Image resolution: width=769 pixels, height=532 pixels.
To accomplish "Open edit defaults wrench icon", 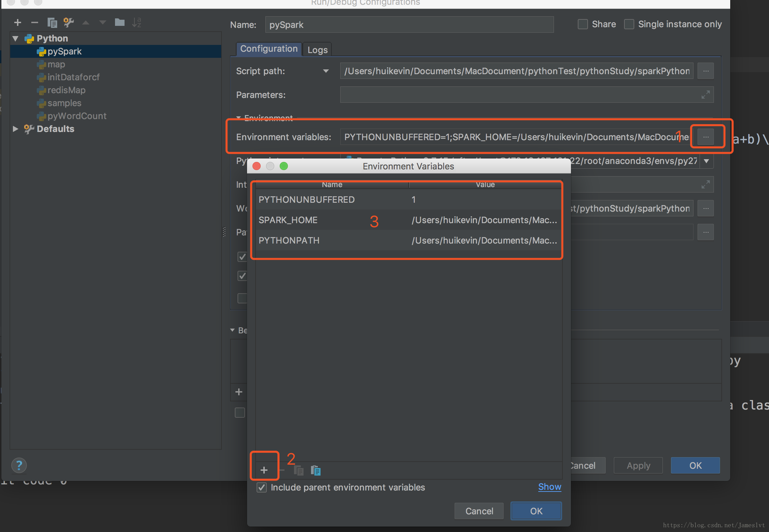I will coord(69,22).
